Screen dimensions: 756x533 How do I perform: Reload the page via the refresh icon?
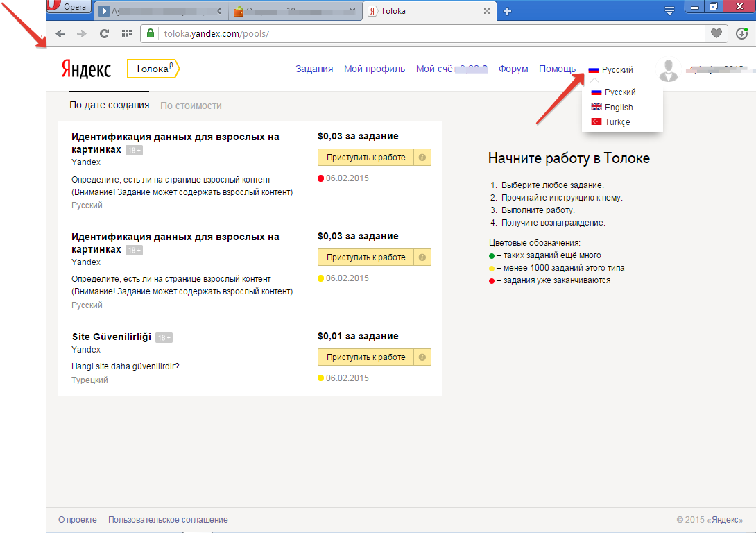(x=104, y=33)
